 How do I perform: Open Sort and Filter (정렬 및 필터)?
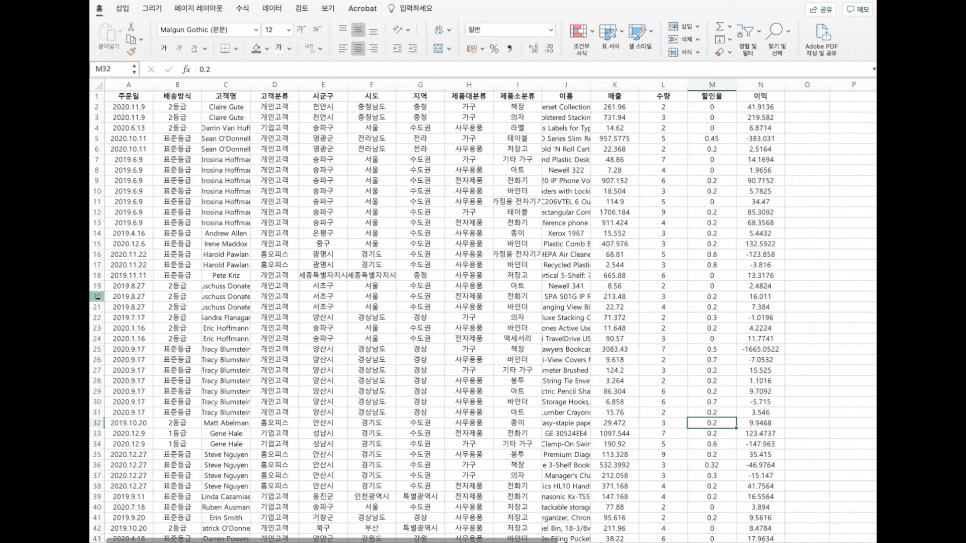pyautogui.click(x=747, y=39)
